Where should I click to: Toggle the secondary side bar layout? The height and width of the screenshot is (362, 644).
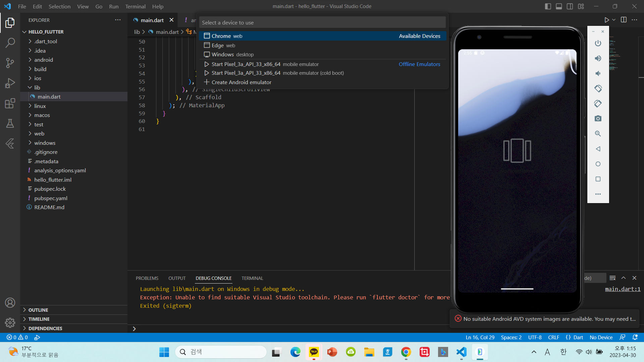[570, 6]
